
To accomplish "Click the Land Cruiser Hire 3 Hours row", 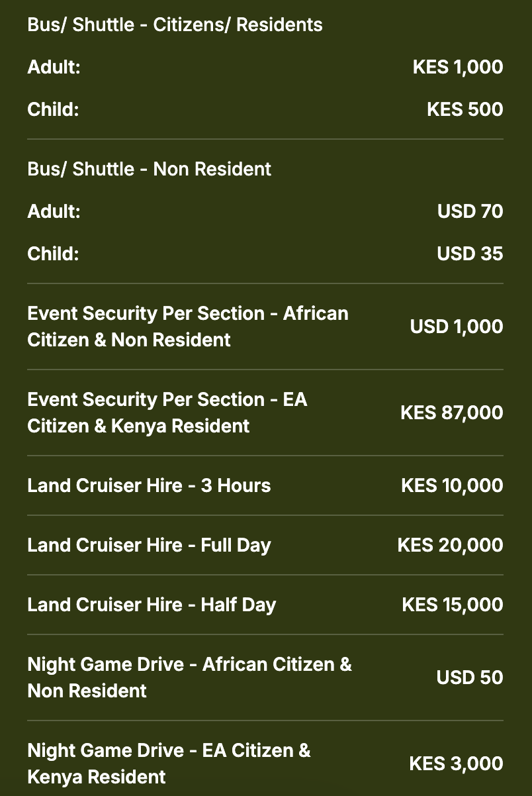I will [149, 486].
